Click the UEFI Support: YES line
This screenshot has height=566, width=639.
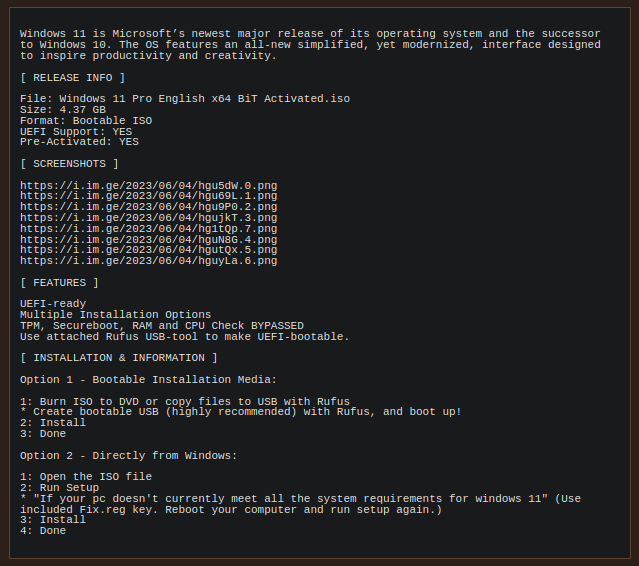pyautogui.click(x=76, y=132)
